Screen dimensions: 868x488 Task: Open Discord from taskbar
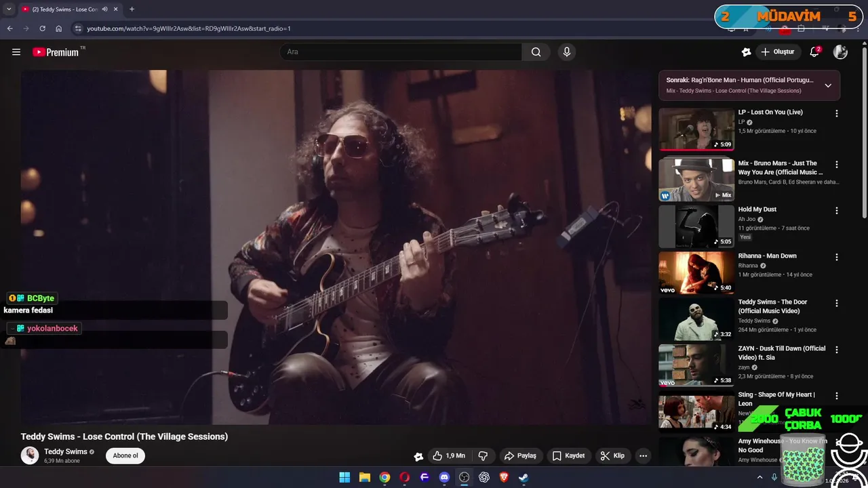tap(444, 477)
